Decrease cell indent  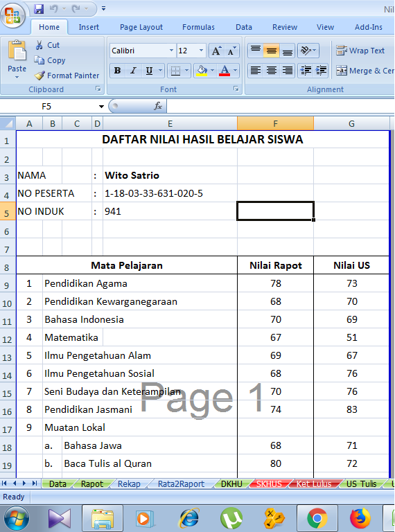coord(306,71)
